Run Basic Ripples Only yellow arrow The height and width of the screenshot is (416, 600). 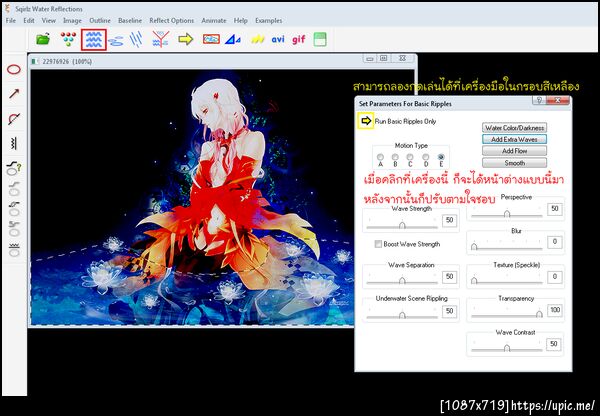(366, 121)
